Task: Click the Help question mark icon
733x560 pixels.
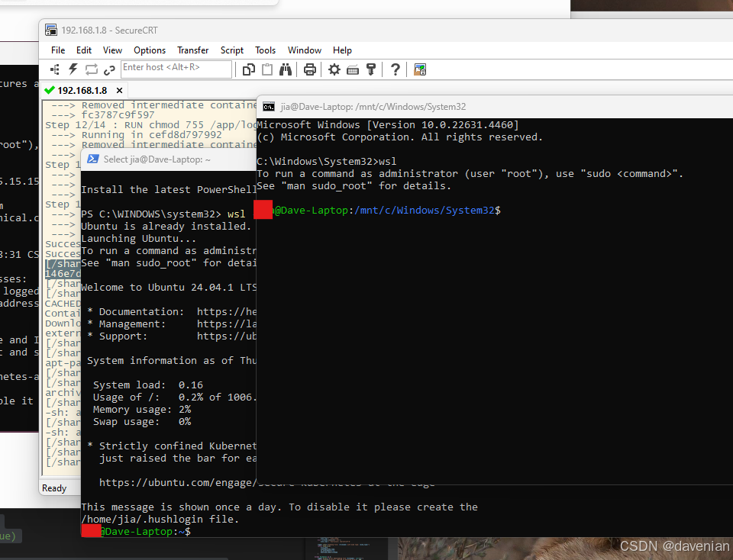Action: (x=395, y=69)
